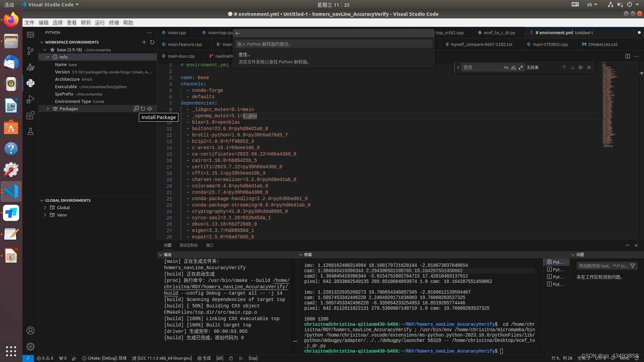
Task: Switch to the main-feature.cpp tab
Action: tap(184, 44)
